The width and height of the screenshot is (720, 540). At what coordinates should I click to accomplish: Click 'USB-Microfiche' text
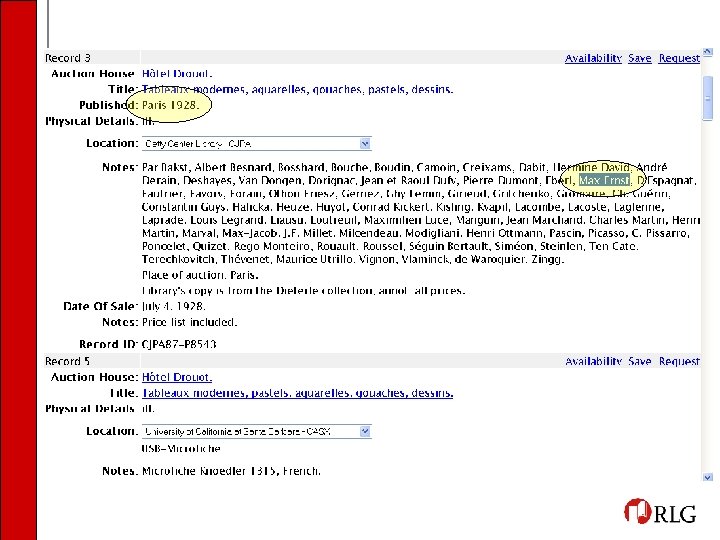[x=181, y=449]
